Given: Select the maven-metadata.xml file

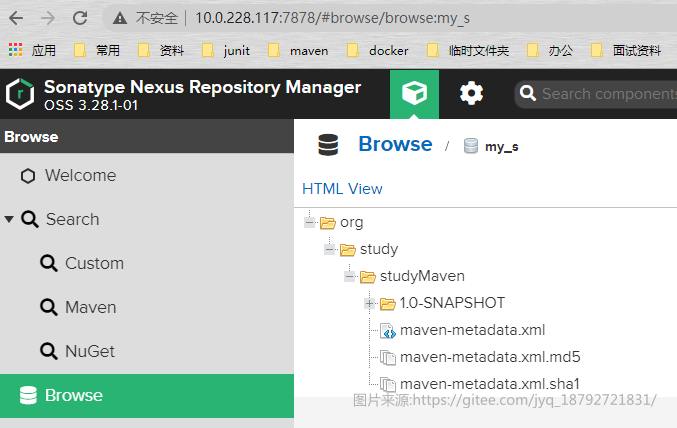Looking at the screenshot, I should click(x=472, y=330).
